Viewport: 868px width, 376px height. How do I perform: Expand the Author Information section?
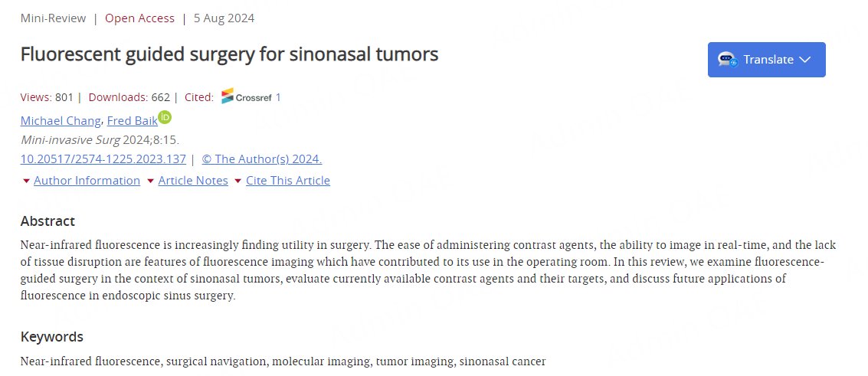[87, 181]
